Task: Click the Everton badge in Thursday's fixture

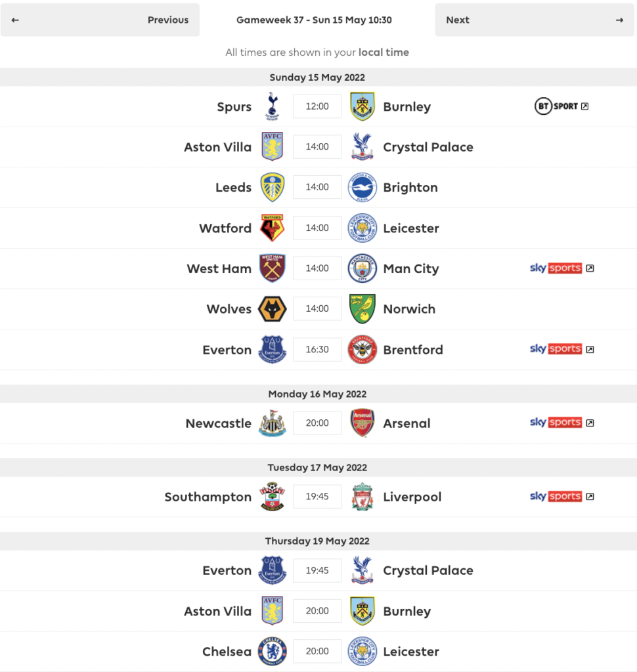Action: (x=272, y=570)
